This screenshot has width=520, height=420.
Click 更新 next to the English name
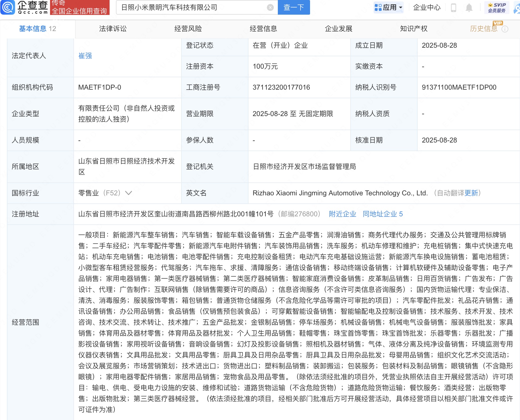[x=471, y=193]
